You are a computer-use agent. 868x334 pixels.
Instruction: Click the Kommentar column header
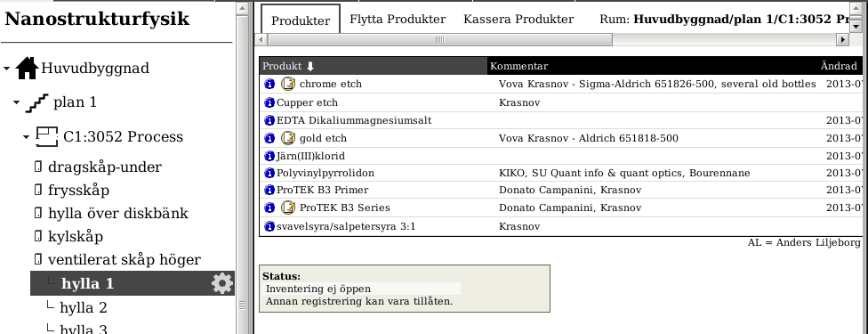click(518, 66)
